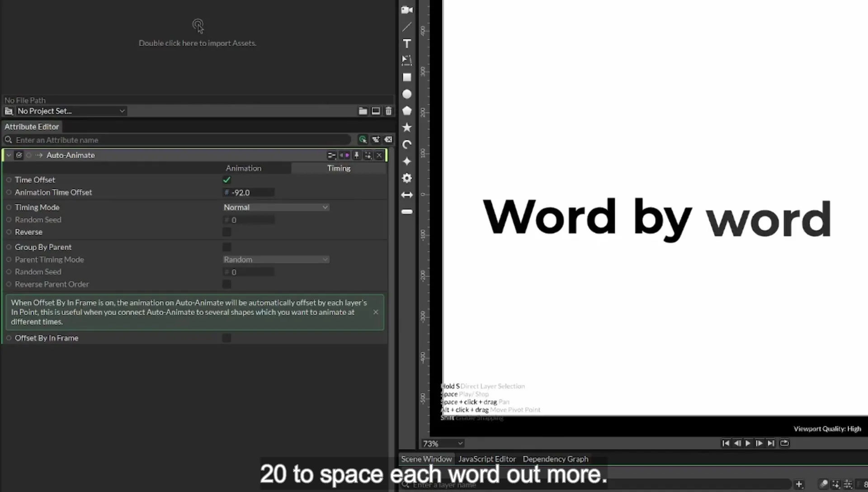Click the Animation Time Offset value field
Screen dimensions: 868x492
249,193
